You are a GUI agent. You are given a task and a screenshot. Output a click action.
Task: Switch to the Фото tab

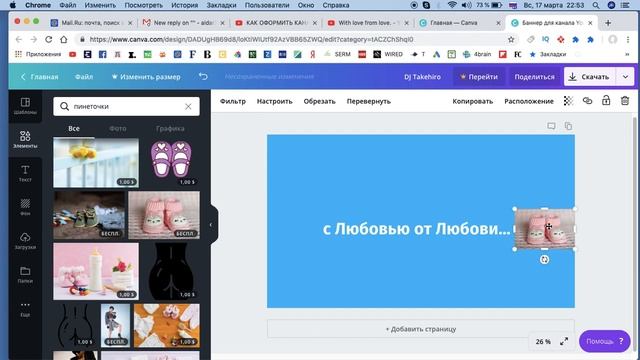[x=118, y=129]
